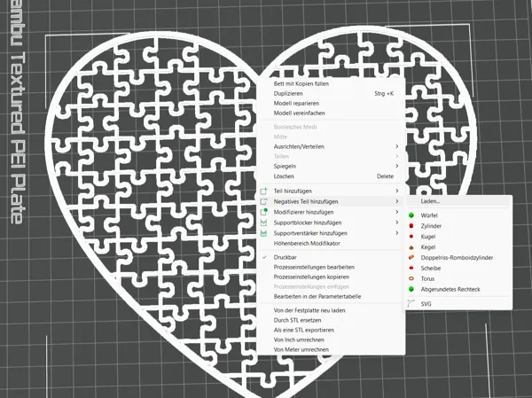
Task: Click the Doppelriss-Romboidzylinder icon
Action: click(x=411, y=258)
